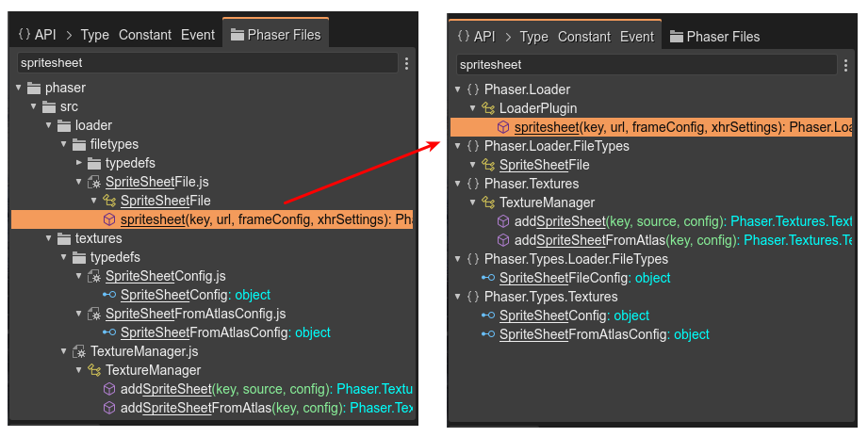Click loader folder icon
Screen dimensions: 868x437
point(64,125)
